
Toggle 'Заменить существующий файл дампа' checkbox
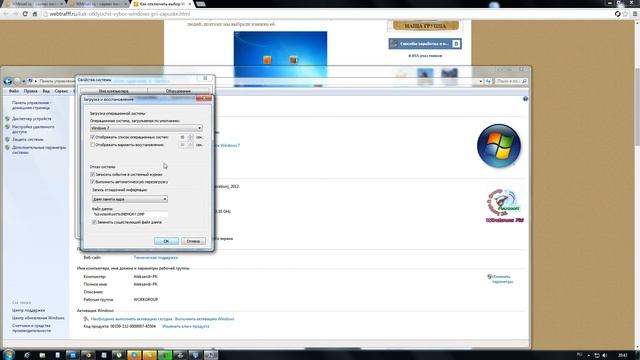(94, 222)
